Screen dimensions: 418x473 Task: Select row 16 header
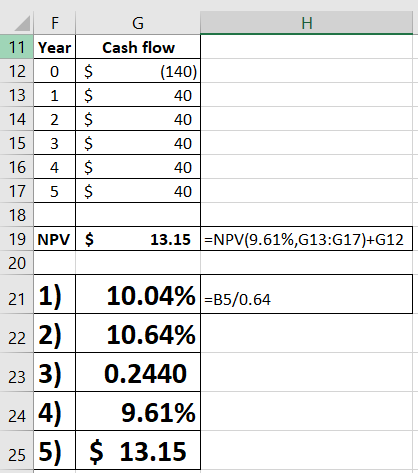(17, 167)
